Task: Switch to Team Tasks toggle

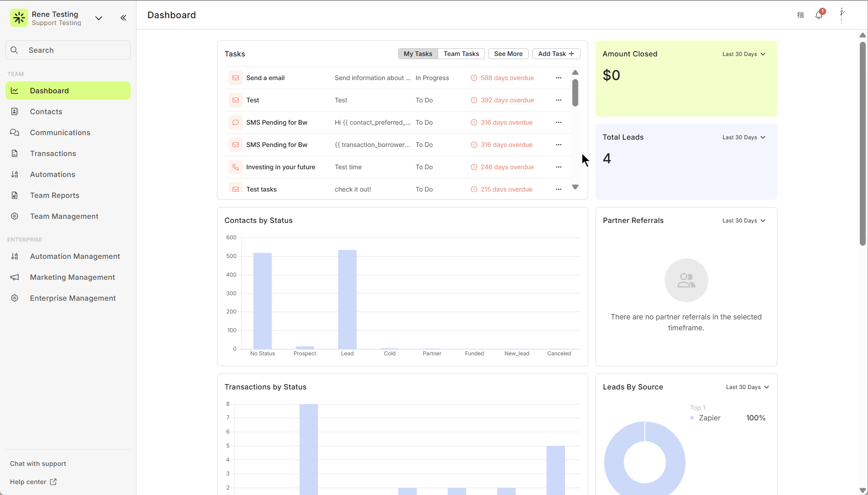Action: (x=461, y=54)
